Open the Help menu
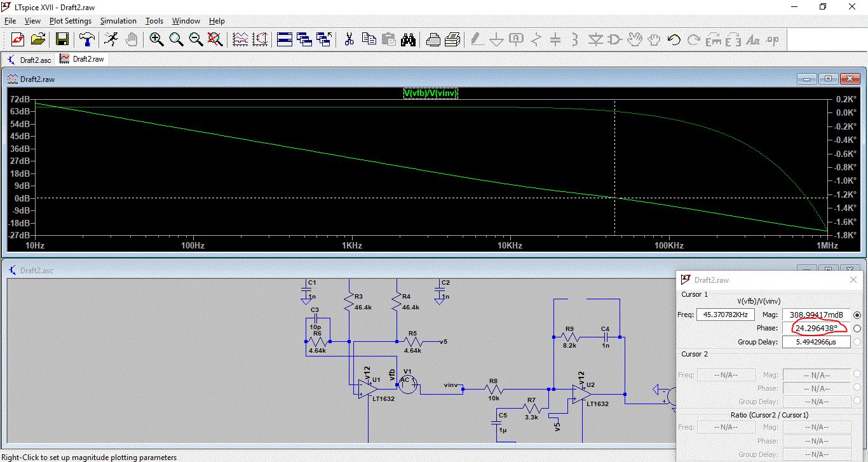 (217, 21)
